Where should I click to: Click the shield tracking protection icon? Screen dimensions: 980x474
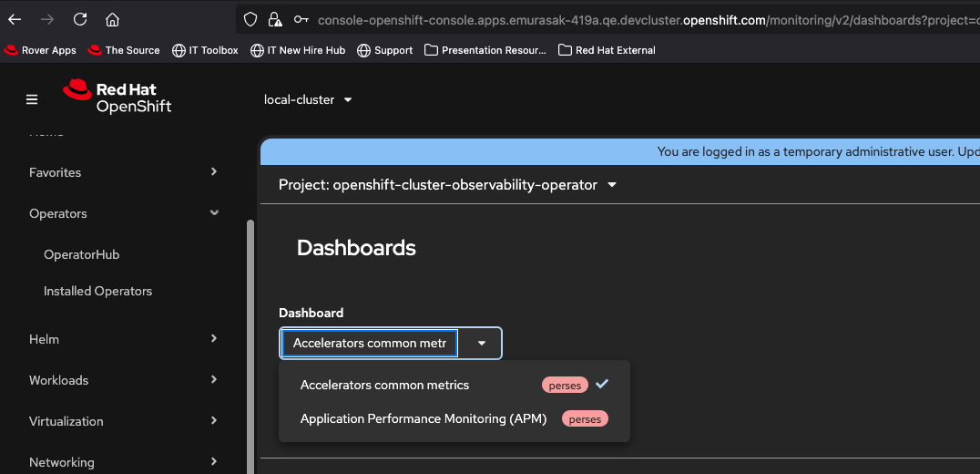(250, 19)
